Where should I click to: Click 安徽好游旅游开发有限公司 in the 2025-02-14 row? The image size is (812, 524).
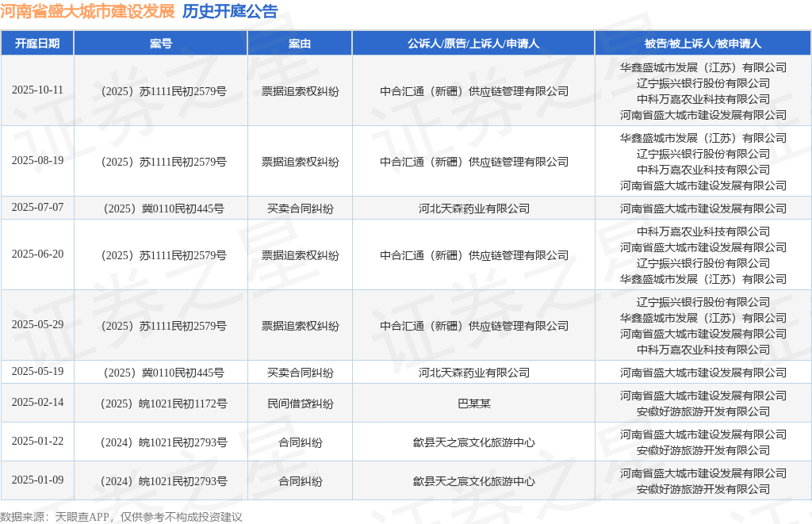point(703,411)
